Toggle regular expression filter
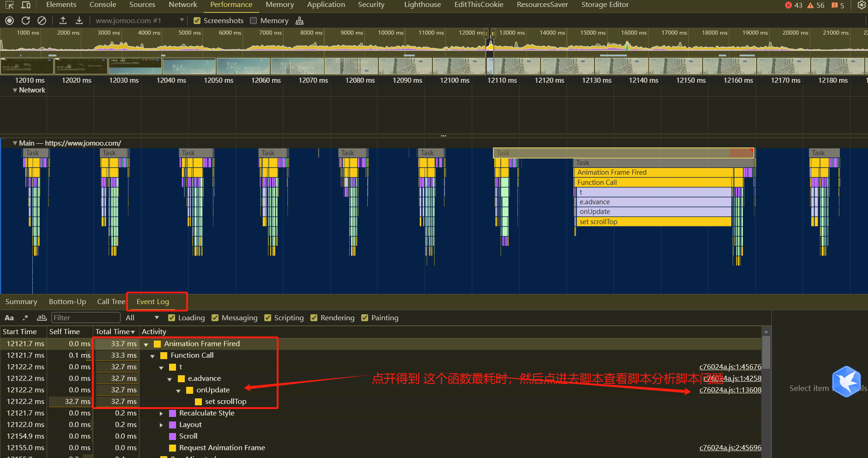Image resolution: width=868 pixels, height=458 pixels. 26,318
